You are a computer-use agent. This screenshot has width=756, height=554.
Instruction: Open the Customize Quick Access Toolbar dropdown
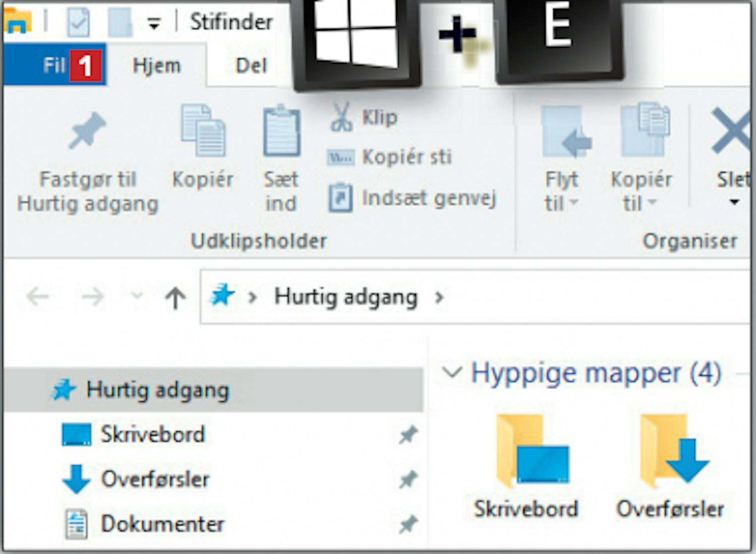click(154, 23)
